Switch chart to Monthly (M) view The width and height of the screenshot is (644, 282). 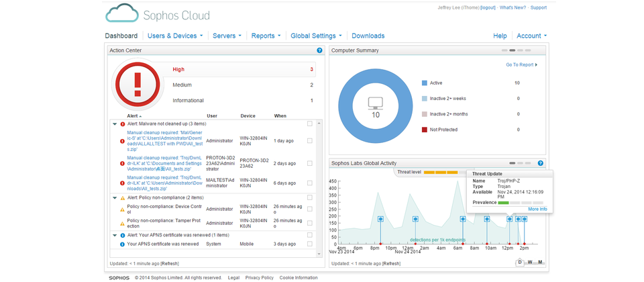(540, 262)
